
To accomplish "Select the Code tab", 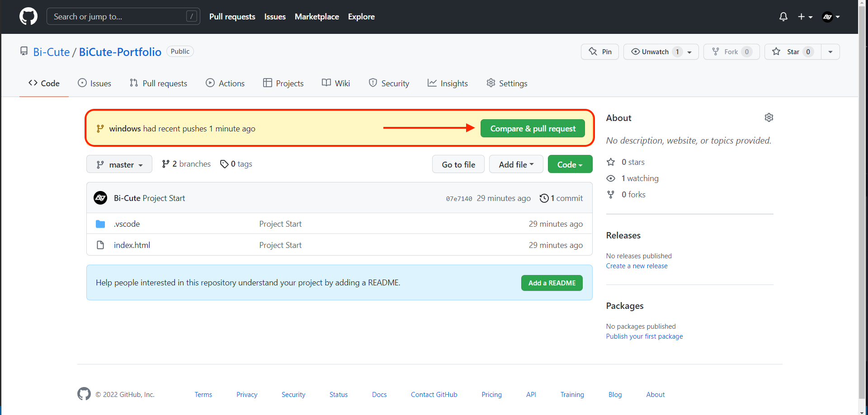I will pos(44,83).
